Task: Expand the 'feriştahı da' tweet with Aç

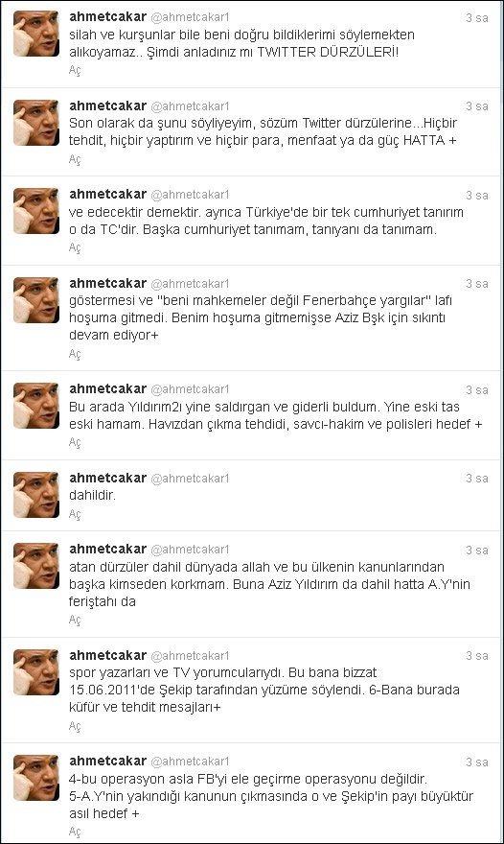Action: (x=75, y=620)
